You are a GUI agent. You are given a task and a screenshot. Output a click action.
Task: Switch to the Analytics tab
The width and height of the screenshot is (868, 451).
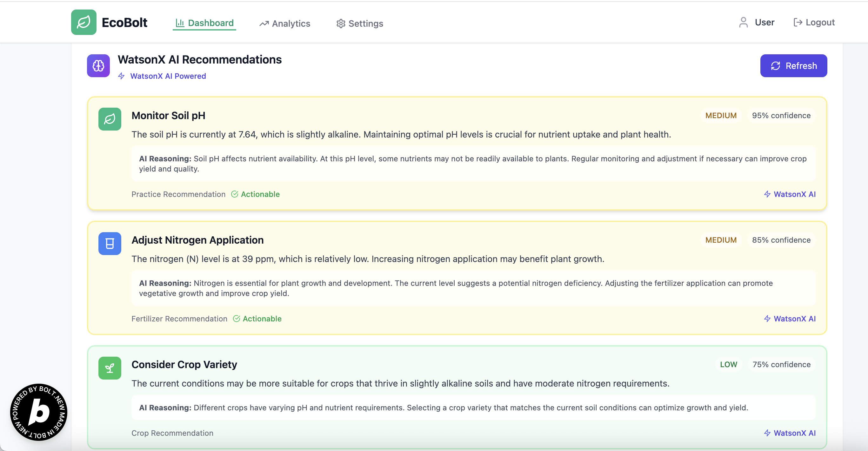point(285,23)
